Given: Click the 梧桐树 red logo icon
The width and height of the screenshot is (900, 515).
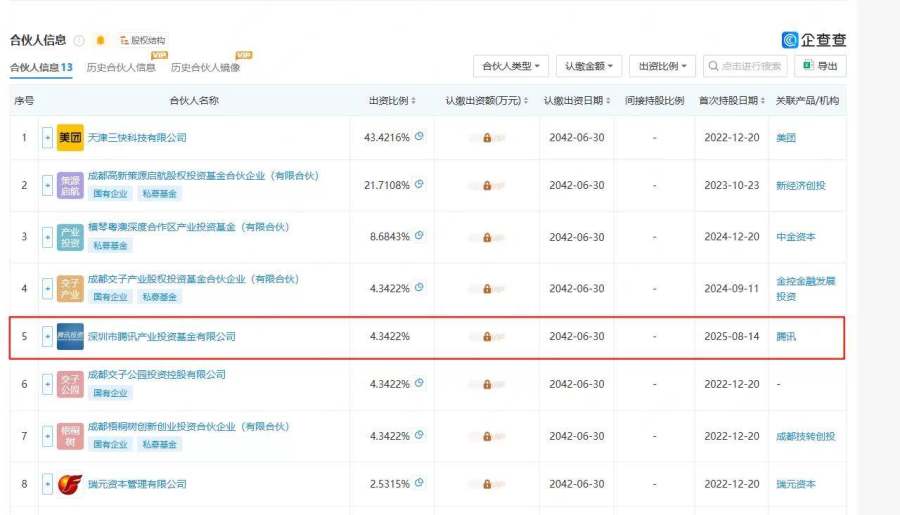Looking at the screenshot, I should click(70, 436).
